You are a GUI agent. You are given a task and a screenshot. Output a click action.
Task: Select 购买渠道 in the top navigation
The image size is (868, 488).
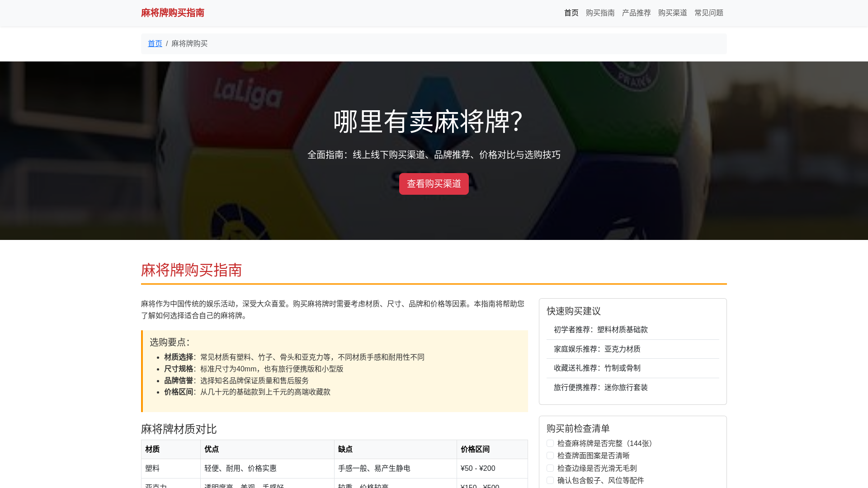pos(672,13)
